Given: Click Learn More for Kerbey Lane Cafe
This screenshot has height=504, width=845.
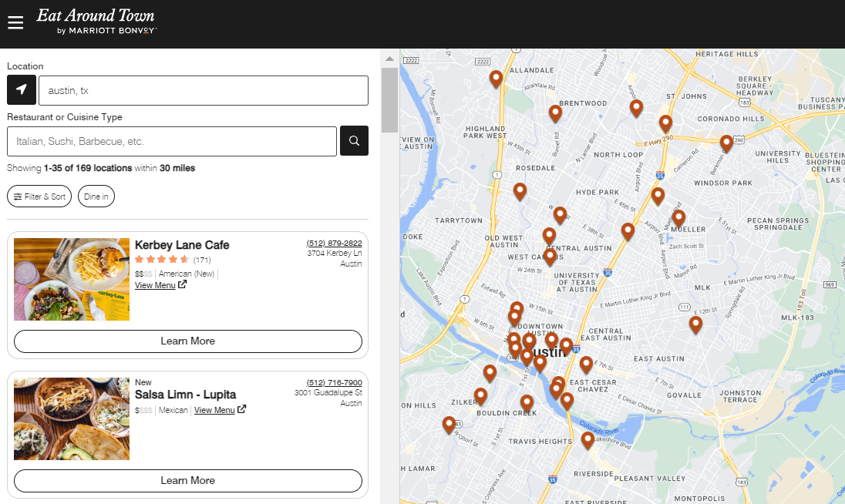Looking at the screenshot, I should (187, 341).
